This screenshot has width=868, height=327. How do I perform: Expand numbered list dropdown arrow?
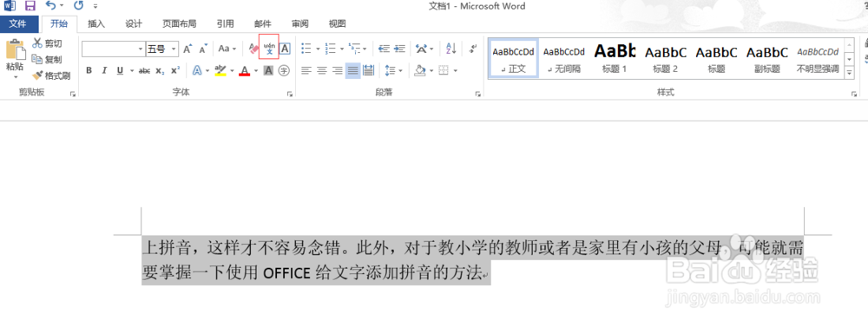(343, 49)
